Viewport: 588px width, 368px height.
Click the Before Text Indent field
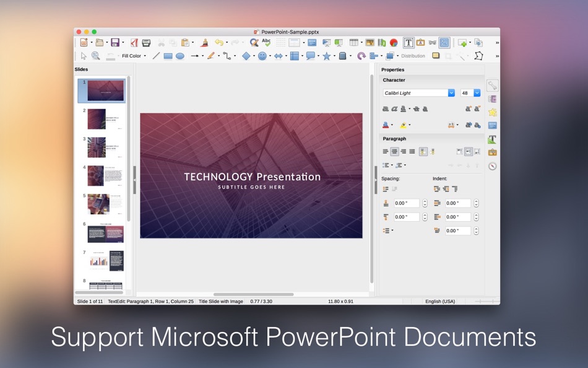pyautogui.click(x=457, y=203)
